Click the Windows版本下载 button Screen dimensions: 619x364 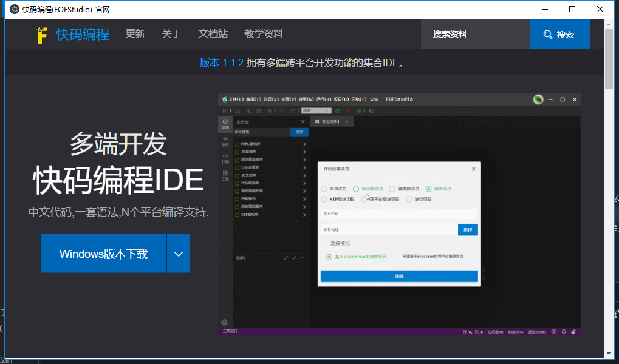[x=103, y=254]
